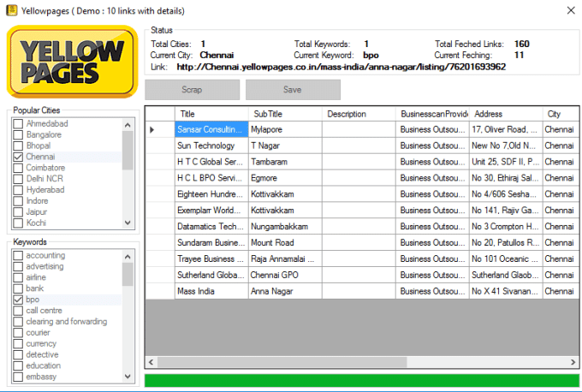Check the airline keyword checkbox
The image size is (582, 392).
pyautogui.click(x=18, y=277)
